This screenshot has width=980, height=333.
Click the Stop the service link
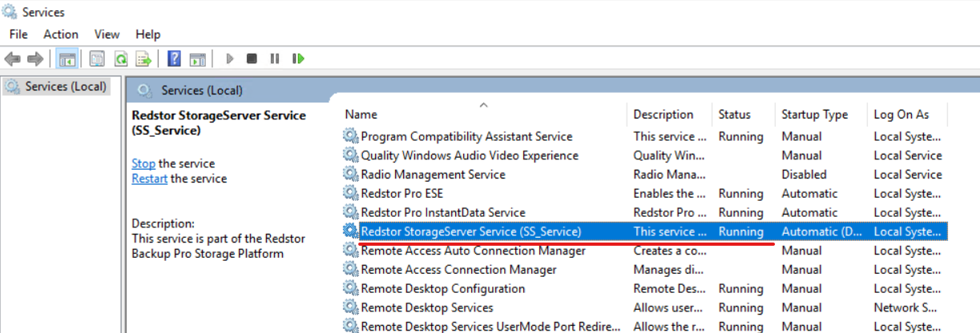point(143,163)
